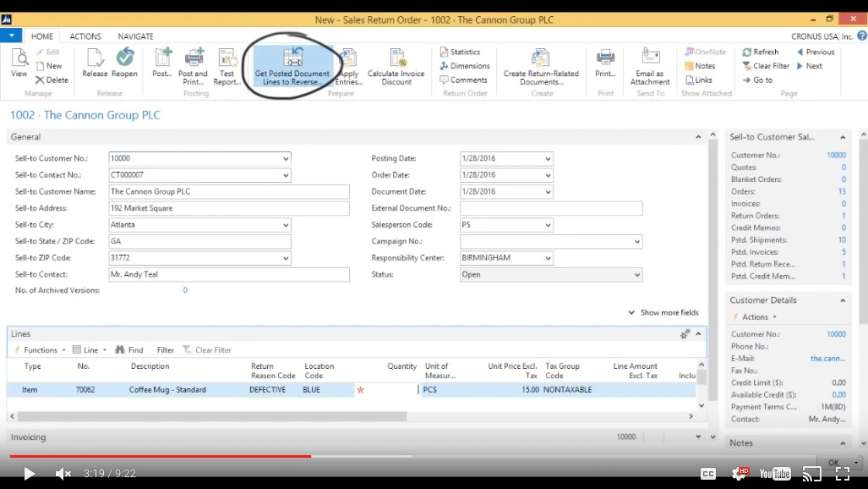Click the Quantity cell for Coffee Mug
This screenshot has width=868, height=489.
[386, 390]
